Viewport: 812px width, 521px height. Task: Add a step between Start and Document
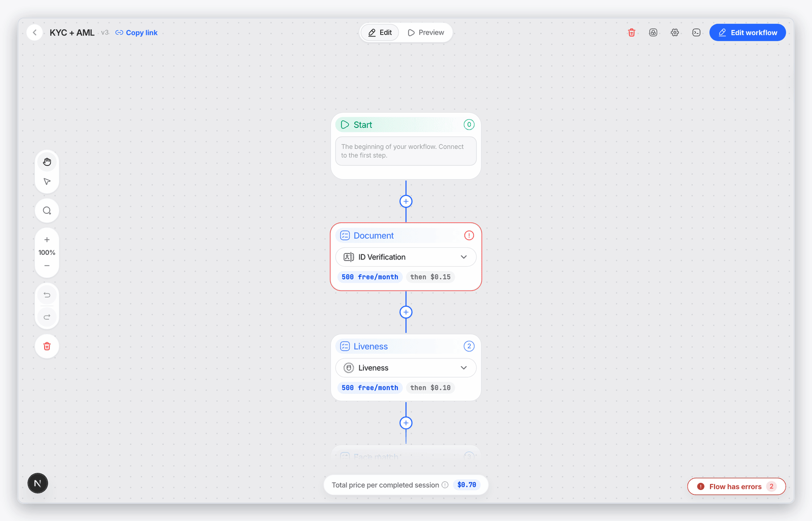(x=406, y=201)
